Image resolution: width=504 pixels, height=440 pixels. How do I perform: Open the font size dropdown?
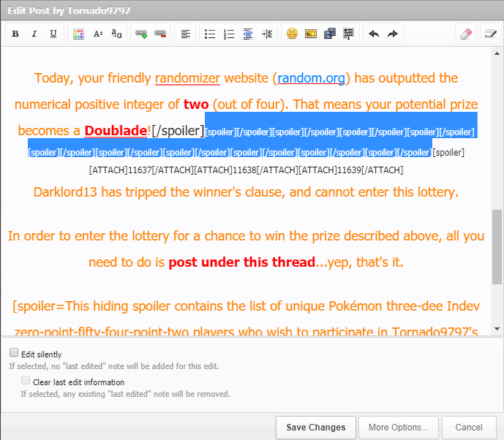point(98,34)
